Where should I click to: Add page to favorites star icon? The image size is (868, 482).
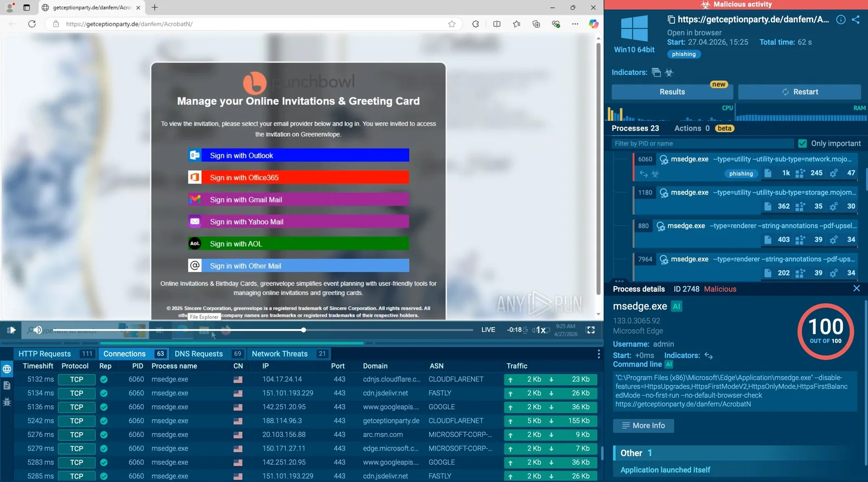click(452, 24)
